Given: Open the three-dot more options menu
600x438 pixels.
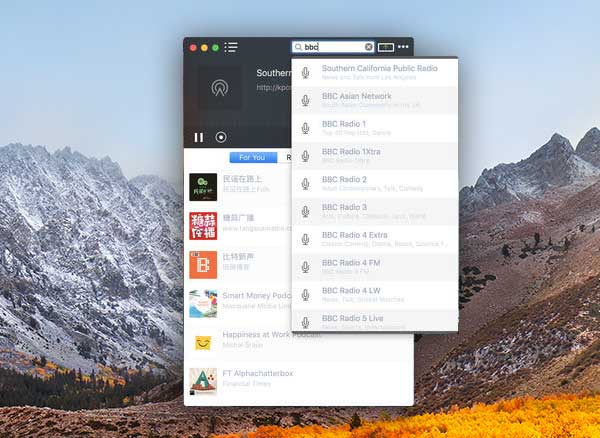Looking at the screenshot, I should (x=403, y=47).
